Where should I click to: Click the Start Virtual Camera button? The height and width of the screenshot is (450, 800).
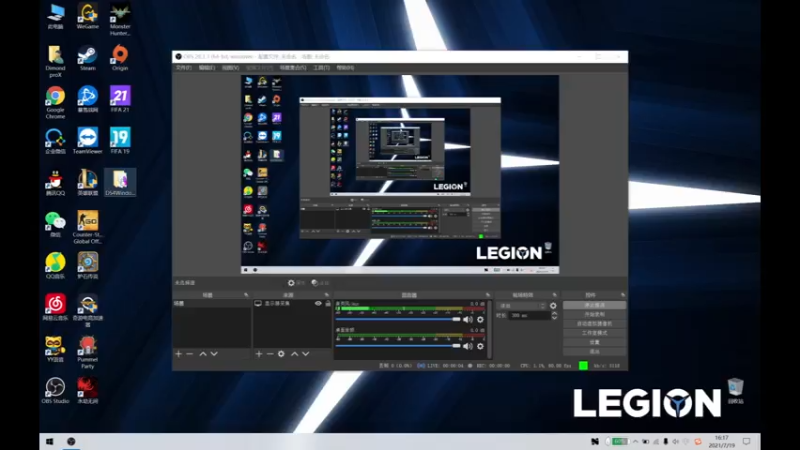click(x=594, y=323)
